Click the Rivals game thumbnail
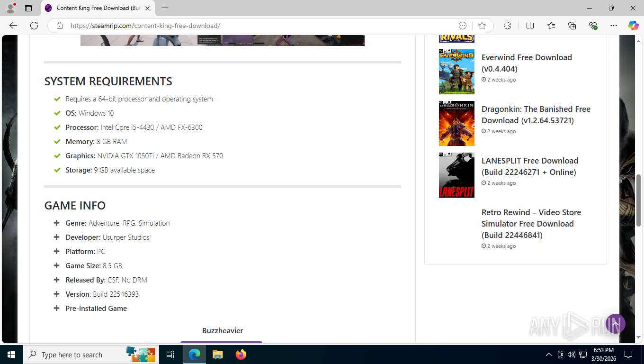The height and width of the screenshot is (364, 644). pyautogui.click(x=456, y=39)
